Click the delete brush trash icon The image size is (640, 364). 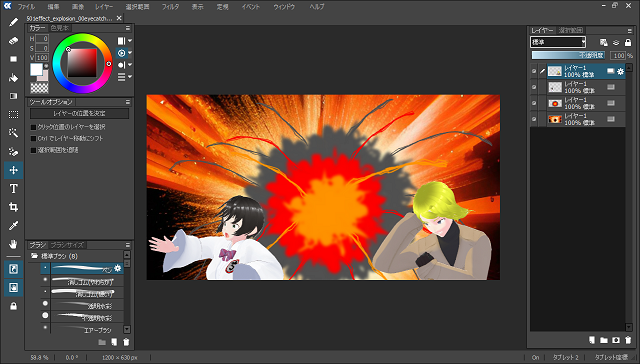tap(127, 342)
